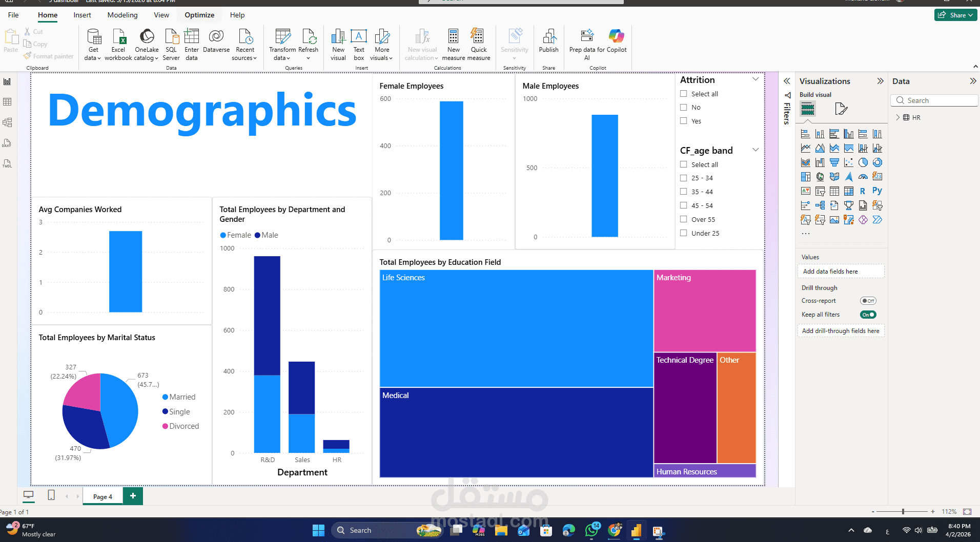
Task: Switch to the View tab
Action: click(x=161, y=15)
